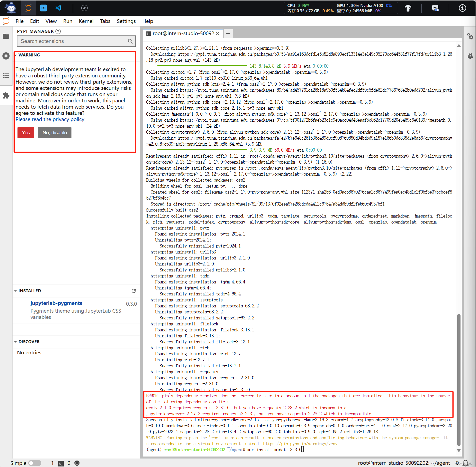Open the Tabs menu
The height and width of the screenshot is (467, 476).
[x=105, y=21]
